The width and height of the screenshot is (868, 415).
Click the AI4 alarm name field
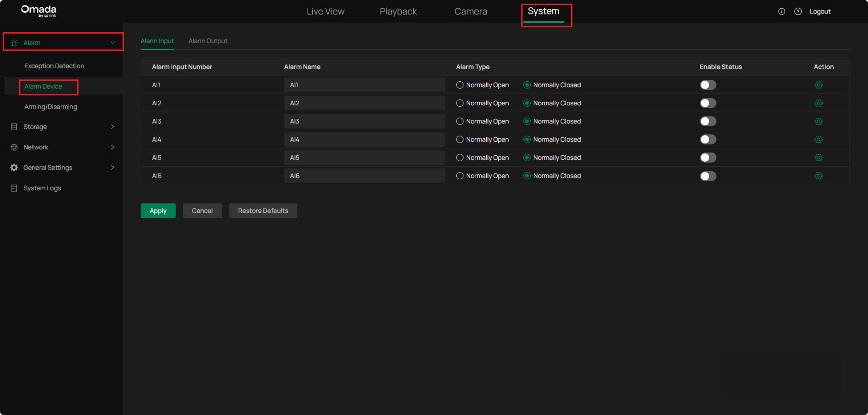click(364, 139)
